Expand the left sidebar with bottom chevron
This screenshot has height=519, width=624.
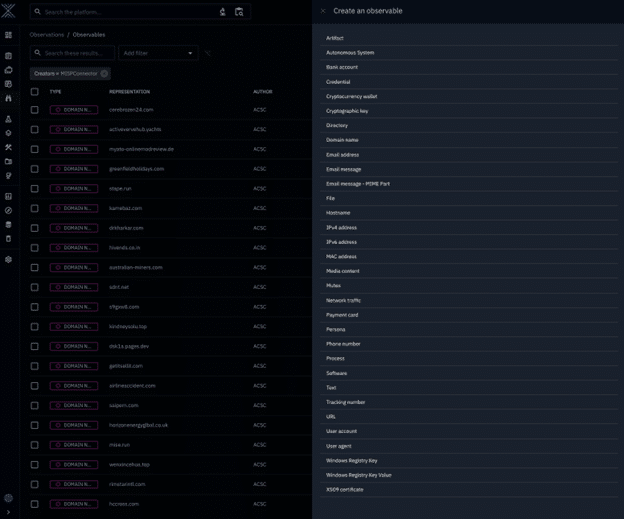point(8,512)
